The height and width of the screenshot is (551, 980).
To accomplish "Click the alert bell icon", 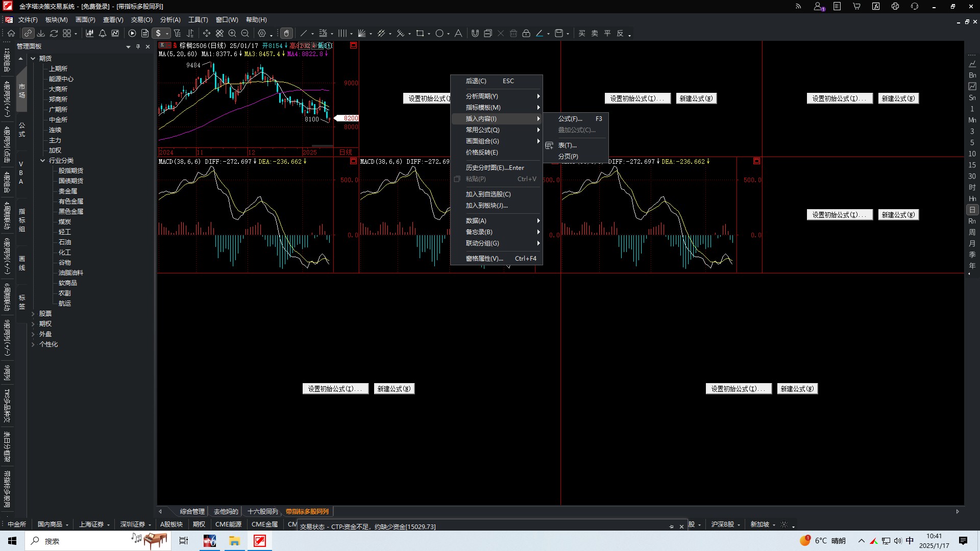I will pos(102,33).
